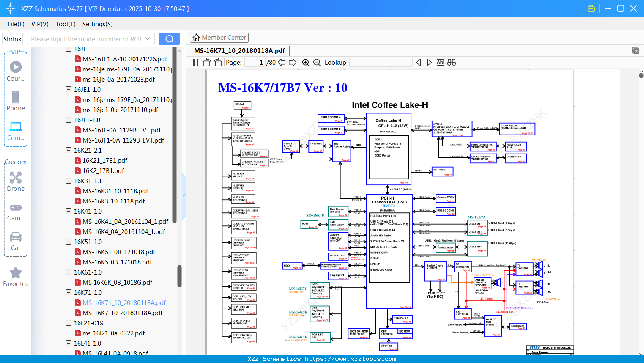Open the File(F) menu
Screen dimensions: 644x363
coord(16,24)
